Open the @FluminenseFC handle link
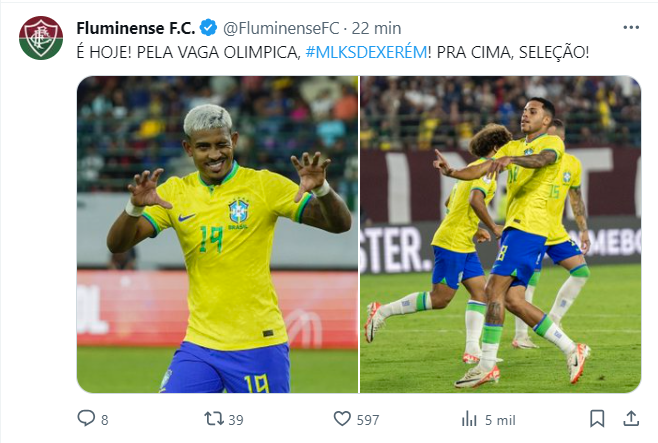Viewport: 658px width, 443px height. [x=281, y=28]
